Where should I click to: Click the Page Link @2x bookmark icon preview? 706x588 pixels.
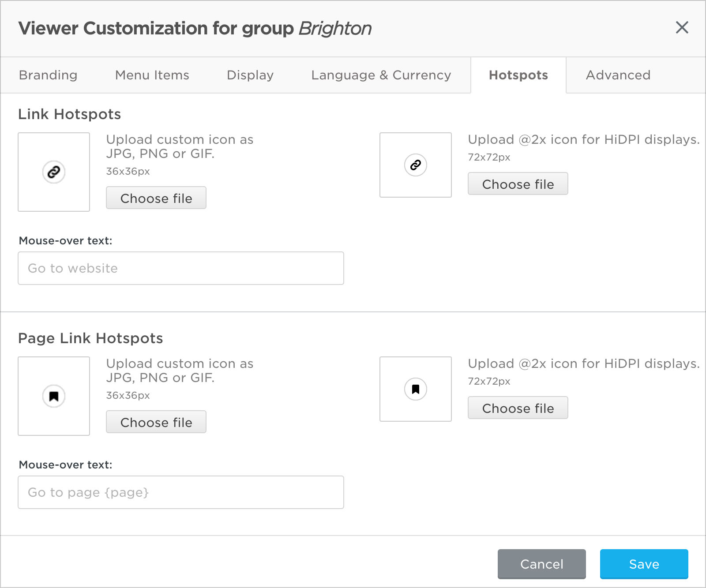pos(415,389)
